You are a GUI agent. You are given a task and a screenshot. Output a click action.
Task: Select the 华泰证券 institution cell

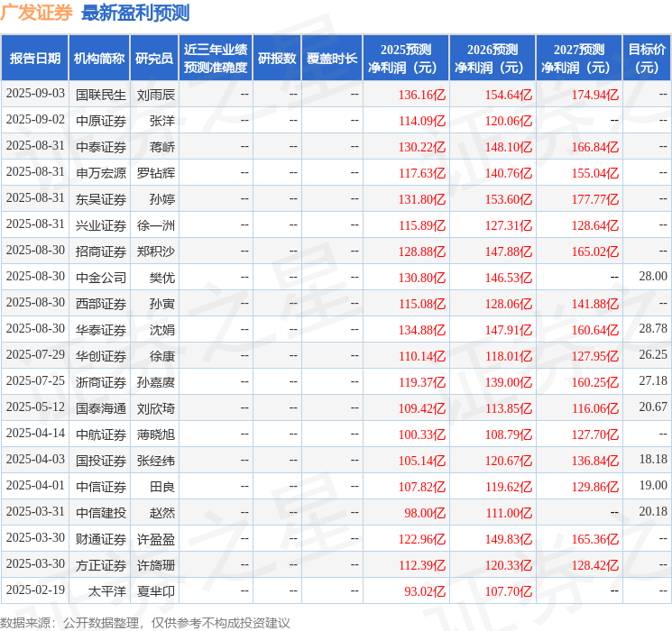(101, 330)
